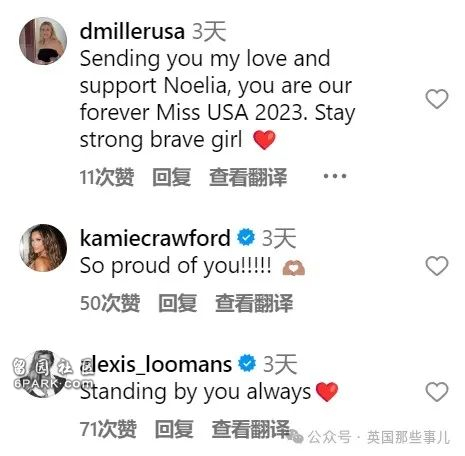Like dmillerusa's comment with heart icon
The width and height of the screenshot is (465, 456).
(437, 99)
